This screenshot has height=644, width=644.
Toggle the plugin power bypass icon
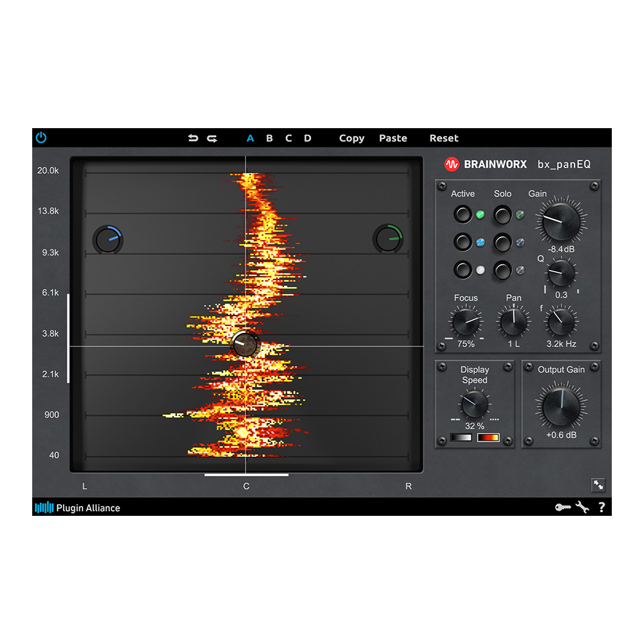(x=41, y=138)
